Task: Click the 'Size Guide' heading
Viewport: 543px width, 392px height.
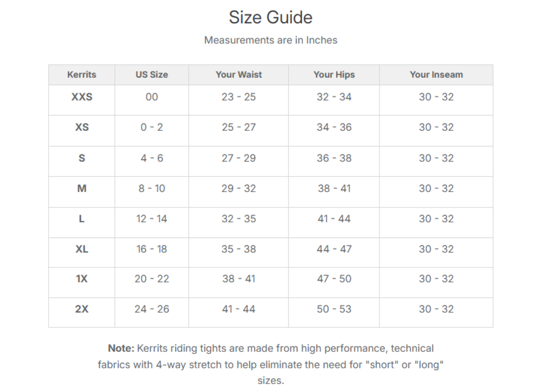Action: pos(270,17)
